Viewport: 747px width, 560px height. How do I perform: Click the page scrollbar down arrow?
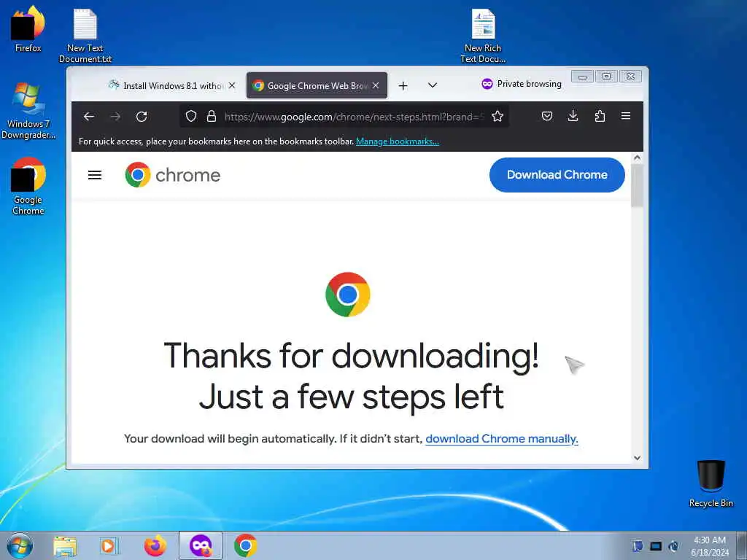tap(638, 458)
